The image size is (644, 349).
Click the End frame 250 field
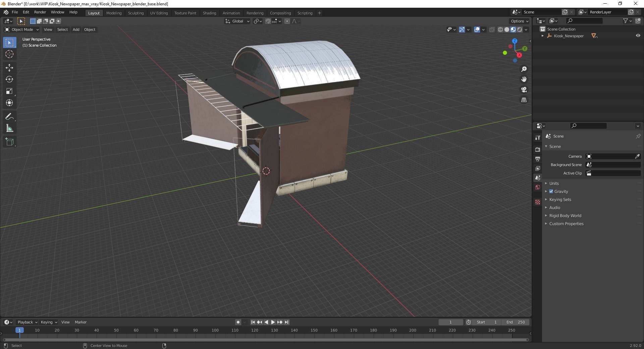pos(516,322)
